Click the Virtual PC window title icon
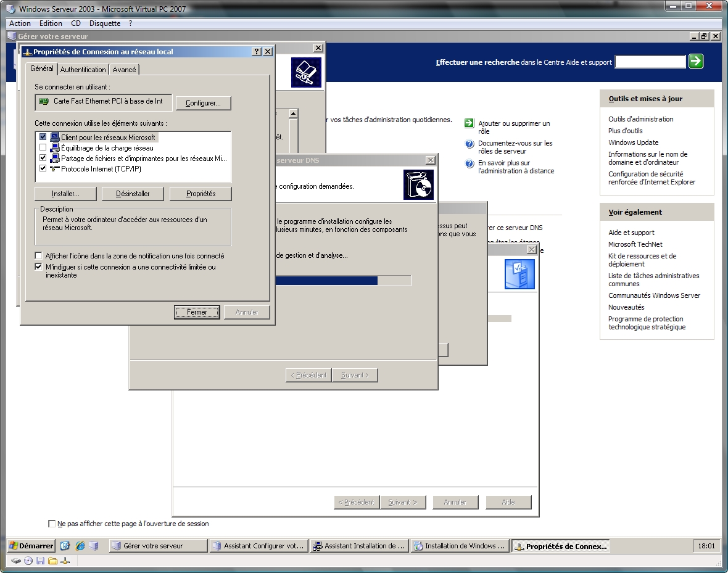728x573 pixels. (12, 9)
